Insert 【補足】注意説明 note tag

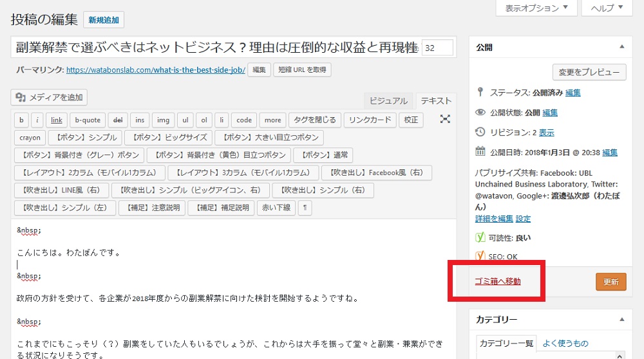pos(152,208)
